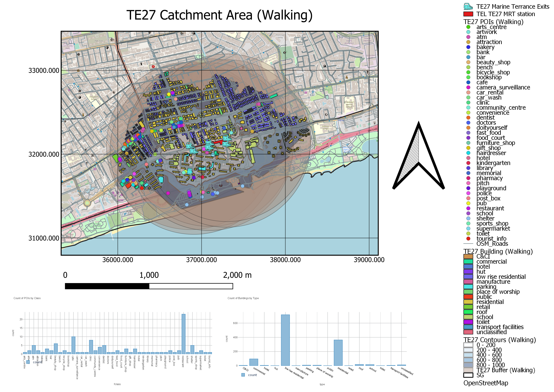
Task: Click the parking cyan building swatch
Action: pyautogui.click(x=468, y=287)
